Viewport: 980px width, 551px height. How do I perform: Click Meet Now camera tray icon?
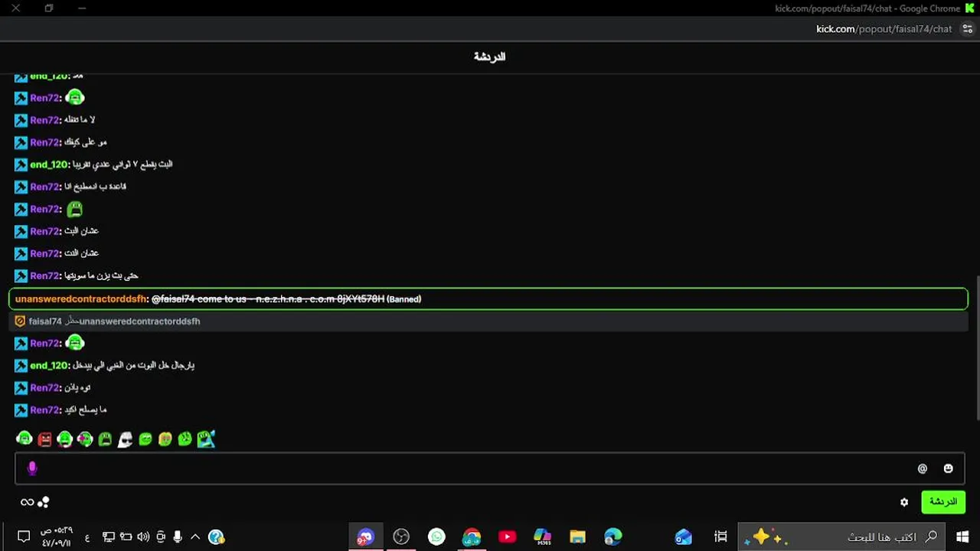click(x=160, y=536)
